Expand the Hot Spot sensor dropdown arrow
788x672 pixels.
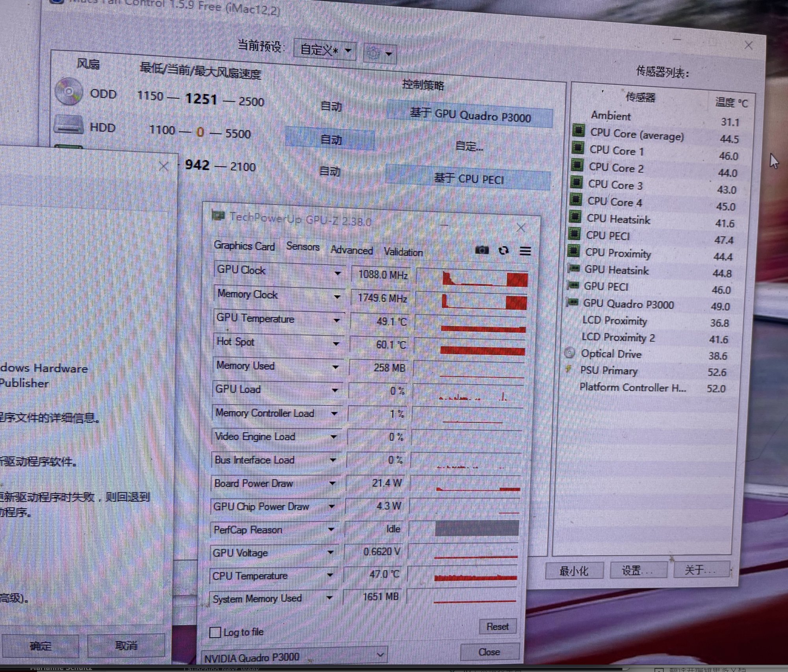point(336,344)
